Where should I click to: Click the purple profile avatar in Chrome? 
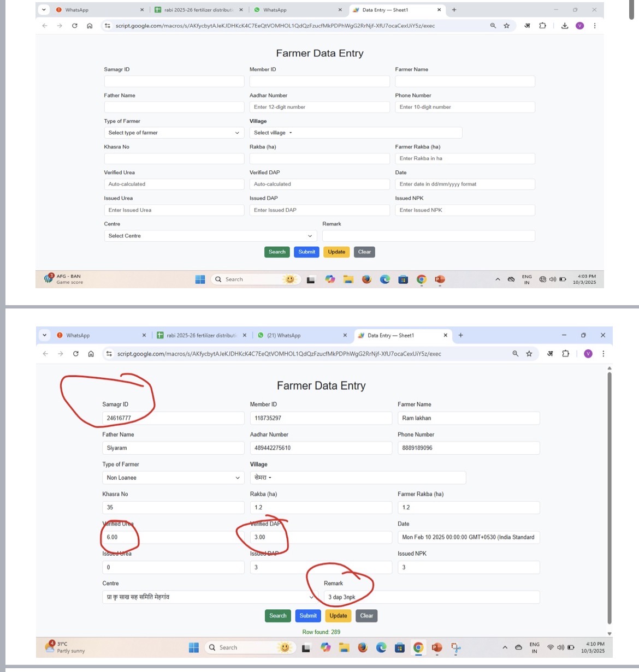coord(580,26)
